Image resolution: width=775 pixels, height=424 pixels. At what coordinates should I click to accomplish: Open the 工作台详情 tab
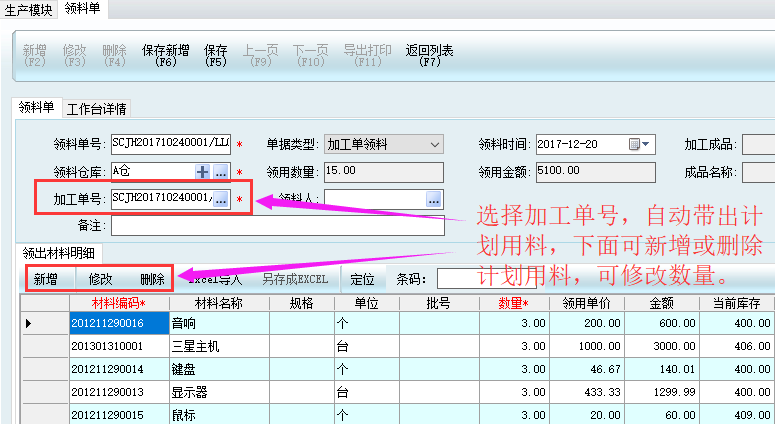[x=96, y=109]
